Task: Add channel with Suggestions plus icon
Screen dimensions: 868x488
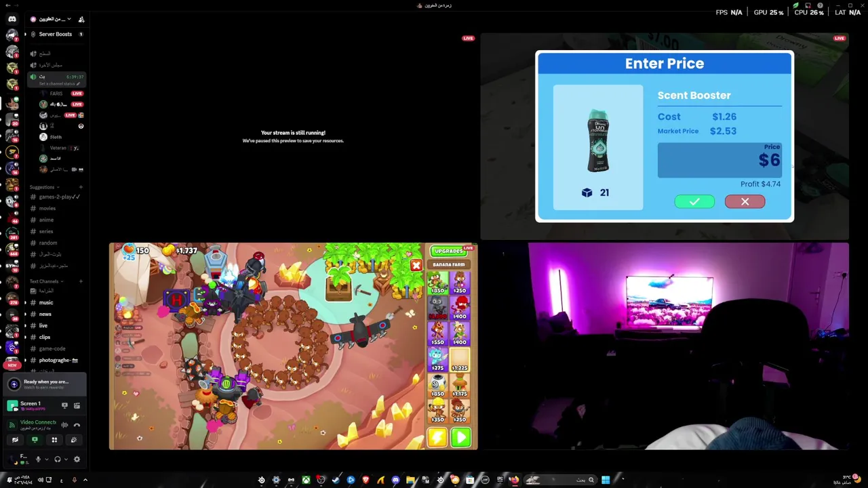Action: 81,187
